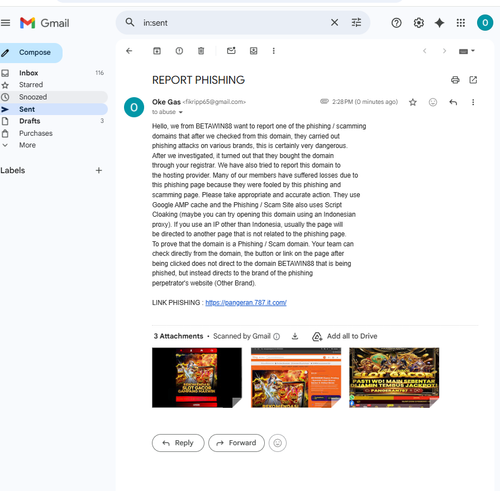Click the Gmail logo
The height and width of the screenshot is (491, 500).
click(45, 23)
